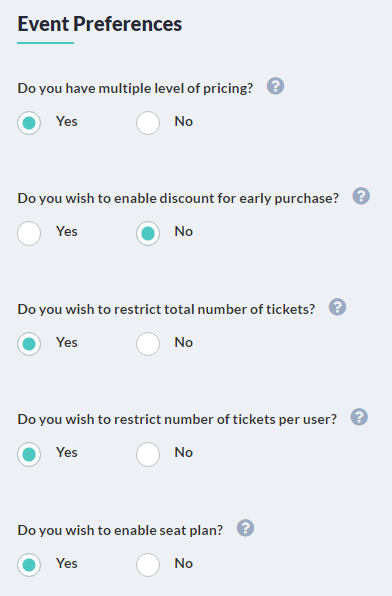
Task: Choose Yes for early purchase discount
Action: (29, 233)
